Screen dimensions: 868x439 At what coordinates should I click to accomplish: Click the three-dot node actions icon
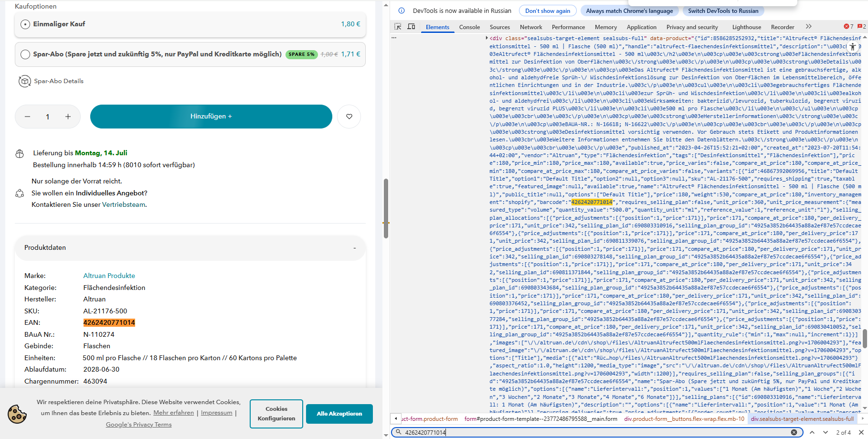coord(394,37)
